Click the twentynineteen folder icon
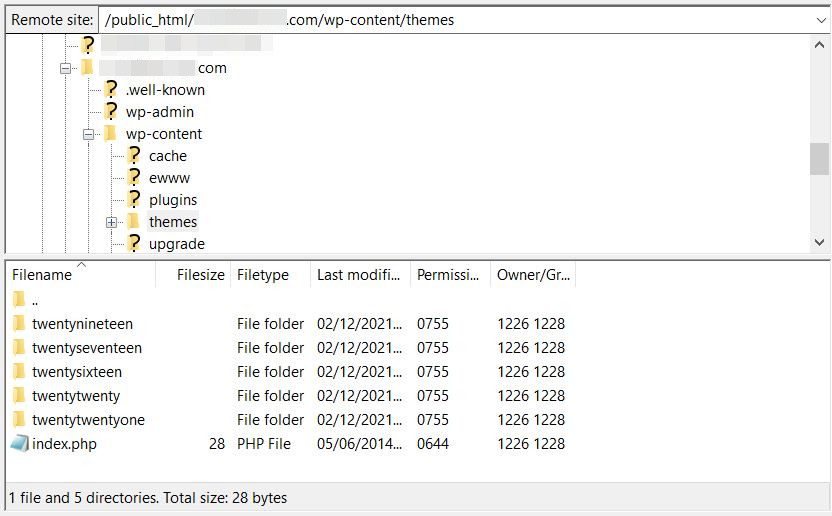The image size is (832, 516). point(19,324)
